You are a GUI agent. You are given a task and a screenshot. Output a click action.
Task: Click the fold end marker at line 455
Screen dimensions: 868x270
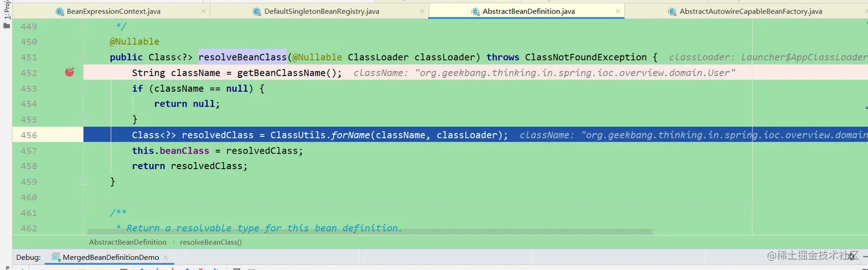click(83, 119)
